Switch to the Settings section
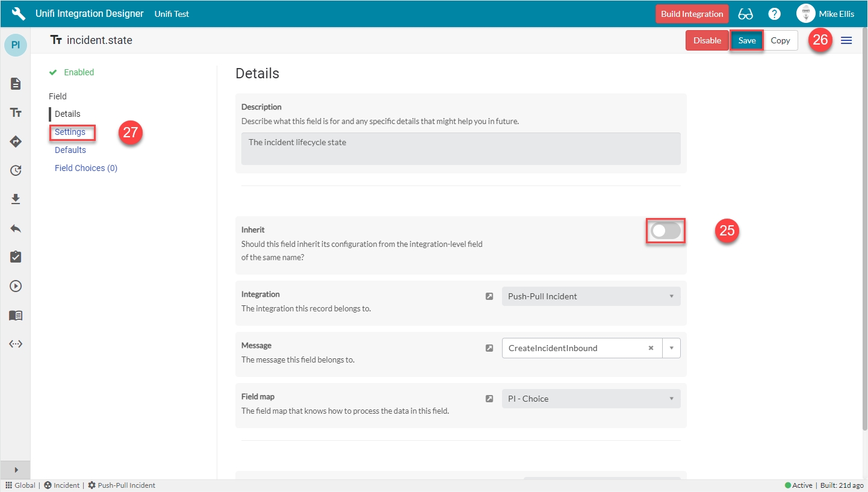The width and height of the screenshot is (868, 492). click(70, 132)
